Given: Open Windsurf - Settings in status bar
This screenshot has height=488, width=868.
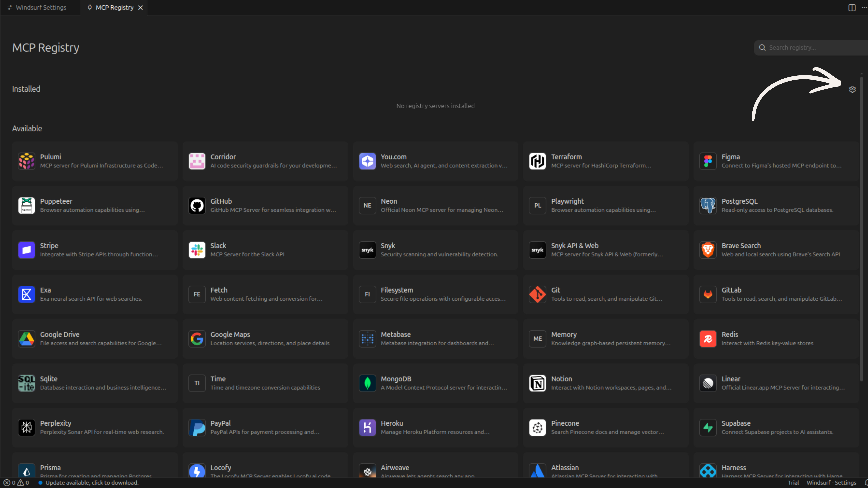Looking at the screenshot, I should (x=831, y=483).
